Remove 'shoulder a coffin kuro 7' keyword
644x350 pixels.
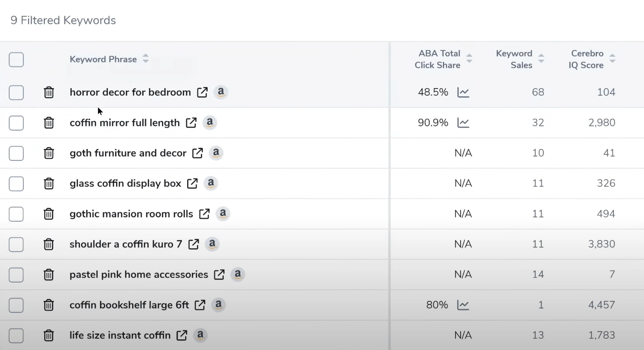(x=49, y=244)
